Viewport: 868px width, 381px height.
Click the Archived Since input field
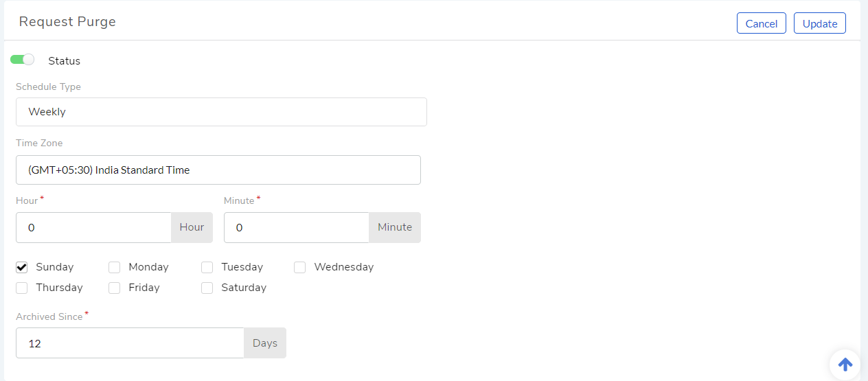tap(130, 343)
